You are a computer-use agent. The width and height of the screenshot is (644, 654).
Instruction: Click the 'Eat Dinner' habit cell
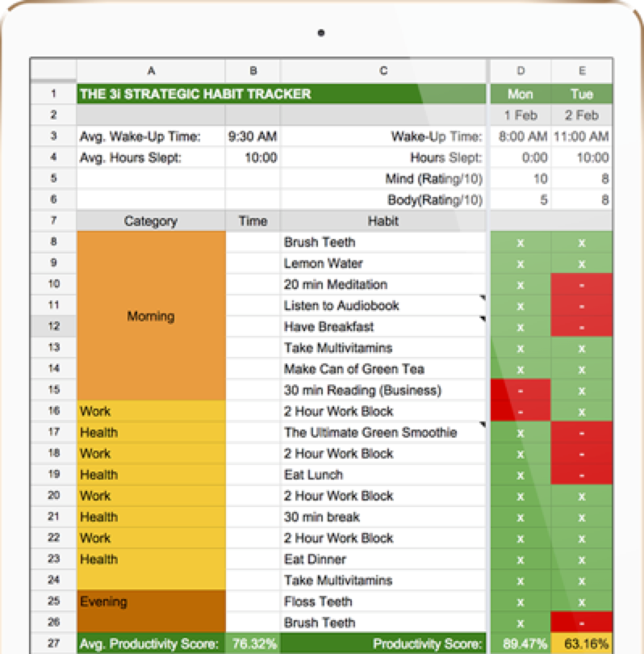point(383,560)
